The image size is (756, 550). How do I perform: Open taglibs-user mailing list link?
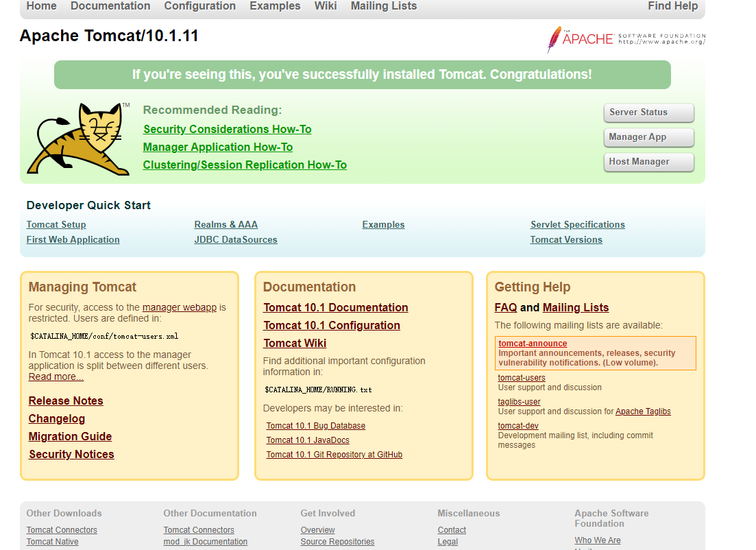click(520, 402)
